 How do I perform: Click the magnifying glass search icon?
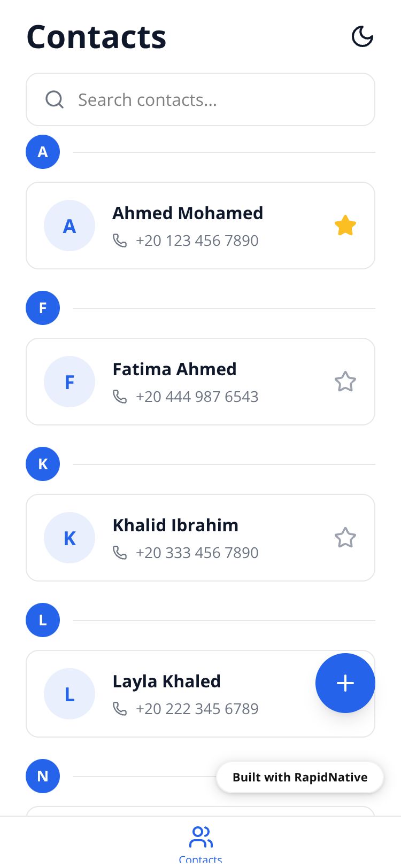click(x=55, y=99)
